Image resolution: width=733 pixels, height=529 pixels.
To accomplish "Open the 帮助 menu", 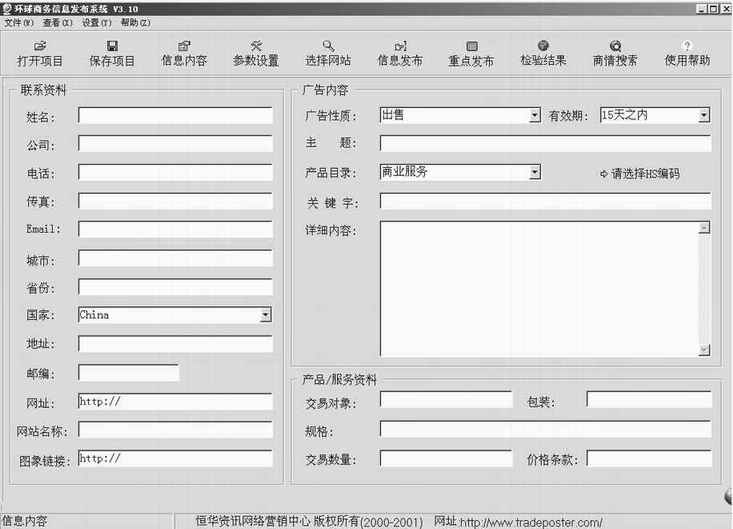I will tap(136, 22).
